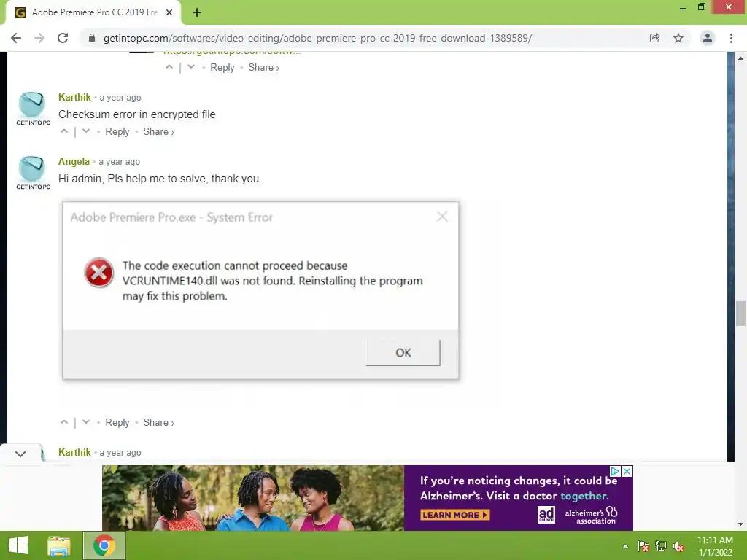Bookmark this page with the star
Image resolution: width=747 pixels, height=560 pixels.
click(x=678, y=38)
